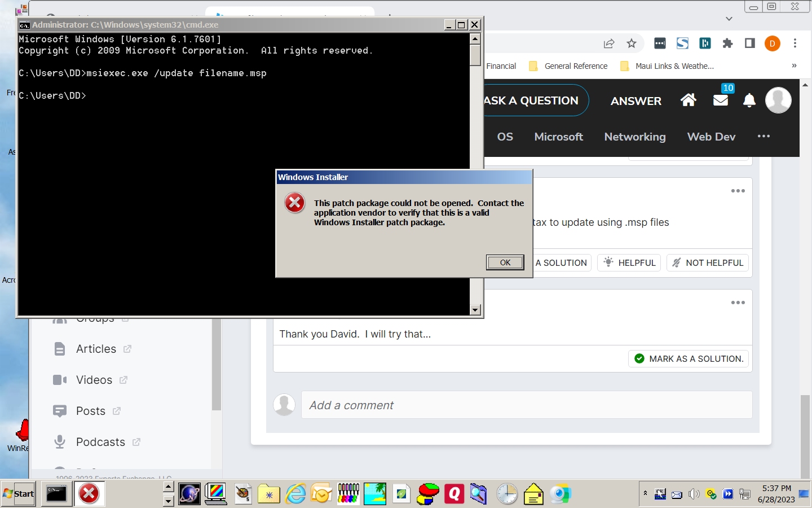Bookmark this page with the star icon
The height and width of the screenshot is (508, 812).
(632, 43)
